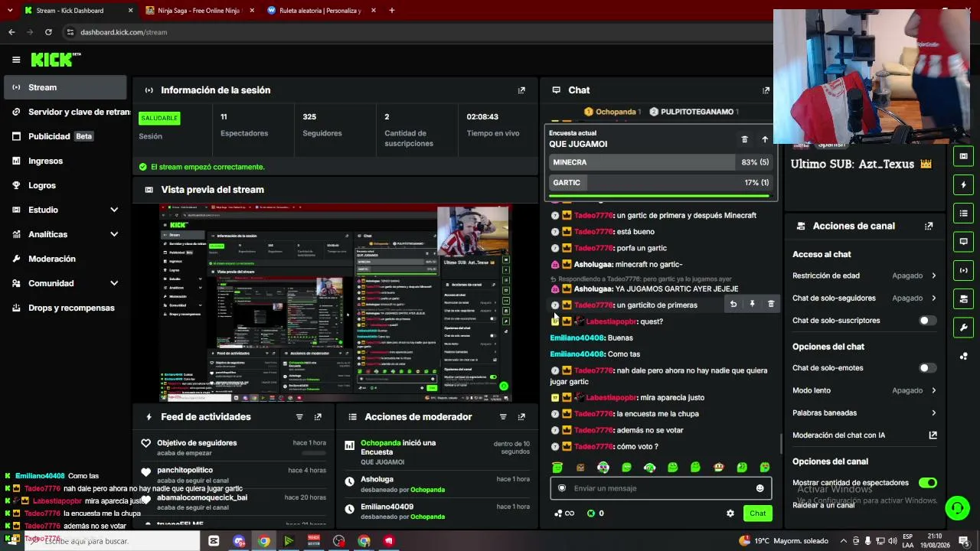Click username Ochopanda in moderator actions
The image size is (980, 551).
click(x=381, y=443)
